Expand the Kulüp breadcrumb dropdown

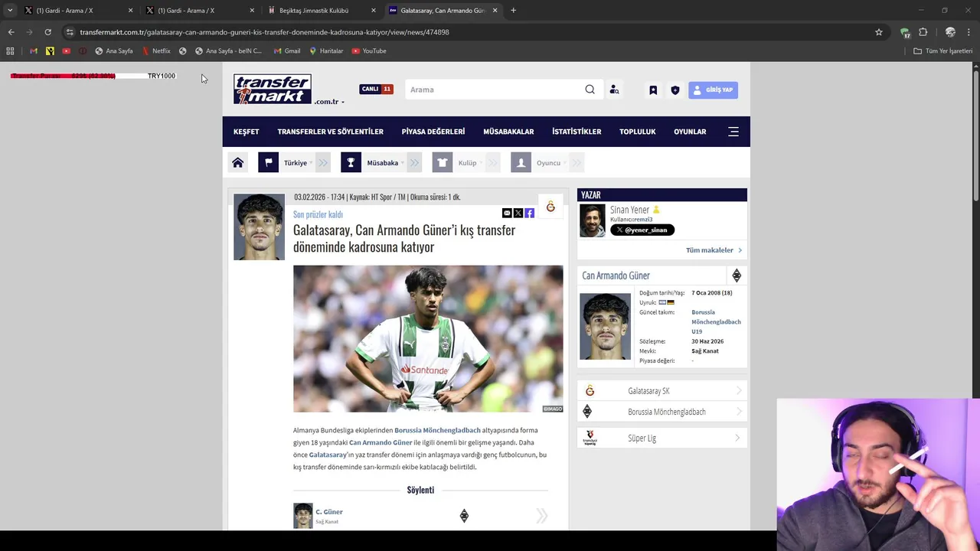coord(493,163)
